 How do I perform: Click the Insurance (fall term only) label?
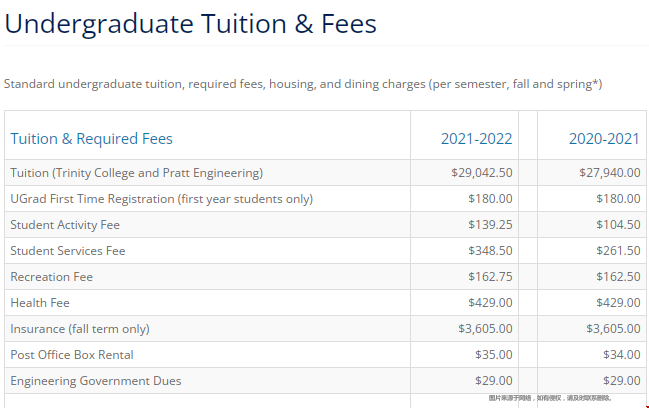80,329
